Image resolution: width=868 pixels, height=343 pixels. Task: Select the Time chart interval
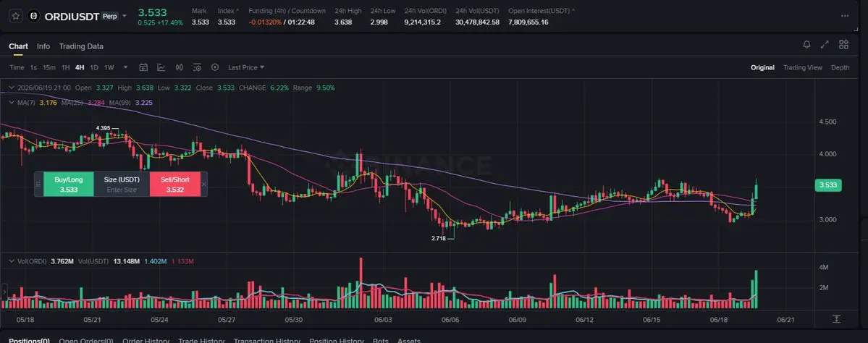pyautogui.click(x=17, y=67)
